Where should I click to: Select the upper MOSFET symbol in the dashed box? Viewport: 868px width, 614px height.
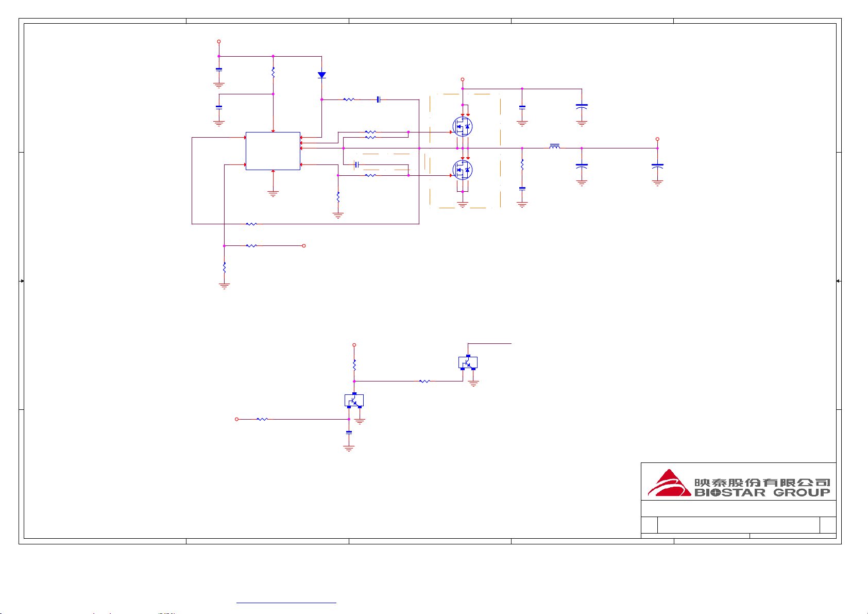click(463, 126)
